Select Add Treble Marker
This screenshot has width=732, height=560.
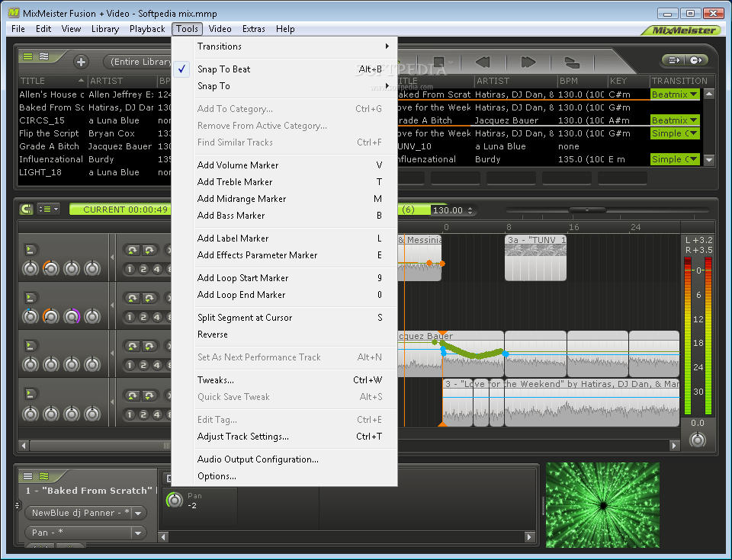click(294, 182)
